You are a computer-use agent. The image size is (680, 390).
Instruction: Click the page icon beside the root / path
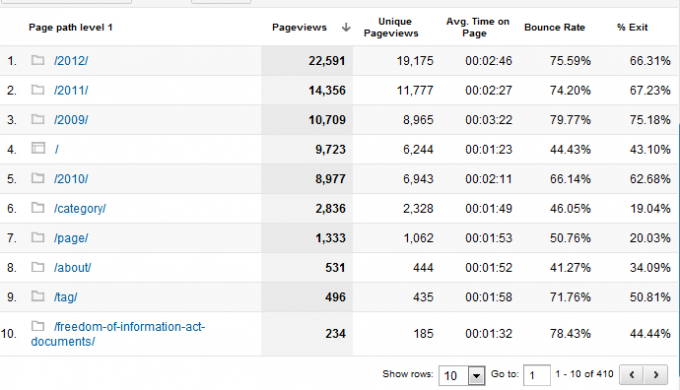tap(38, 148)
